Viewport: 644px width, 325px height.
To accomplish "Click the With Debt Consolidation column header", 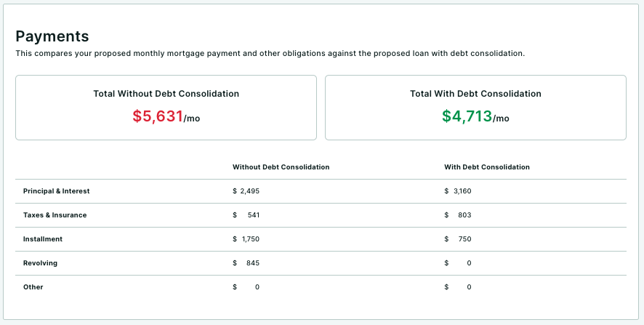I will pyautogui.click(x=487, y=166).
